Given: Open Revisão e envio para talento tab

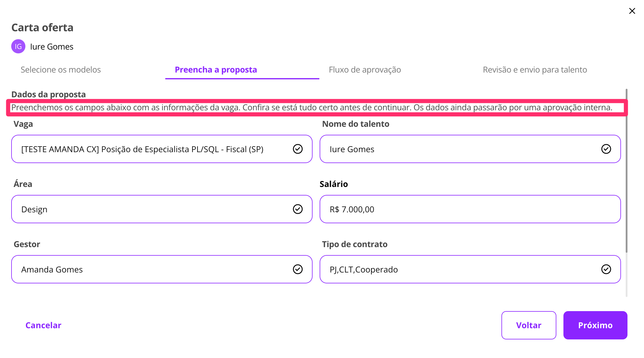Looking at the screenshot, I should coord(535,70).
